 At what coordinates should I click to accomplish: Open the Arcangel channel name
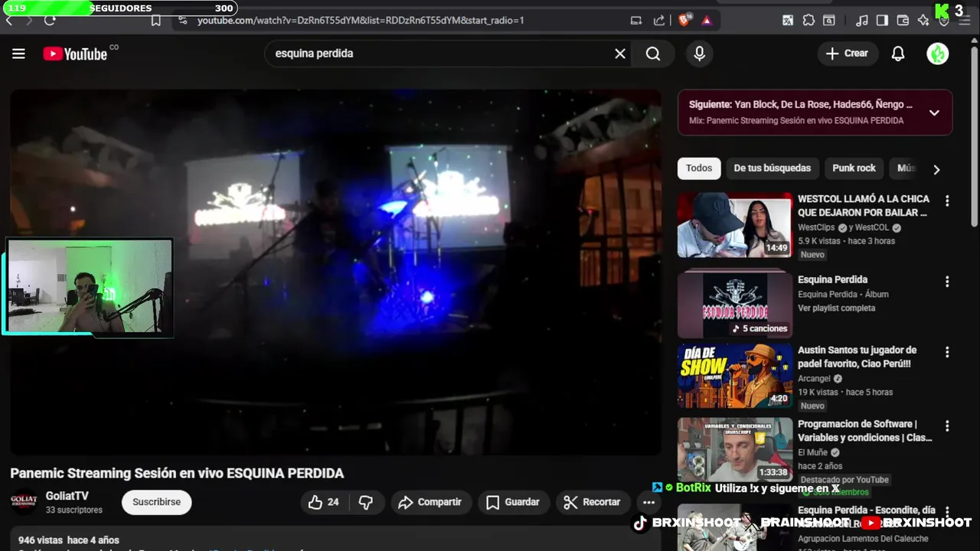[x=814, y=379]
